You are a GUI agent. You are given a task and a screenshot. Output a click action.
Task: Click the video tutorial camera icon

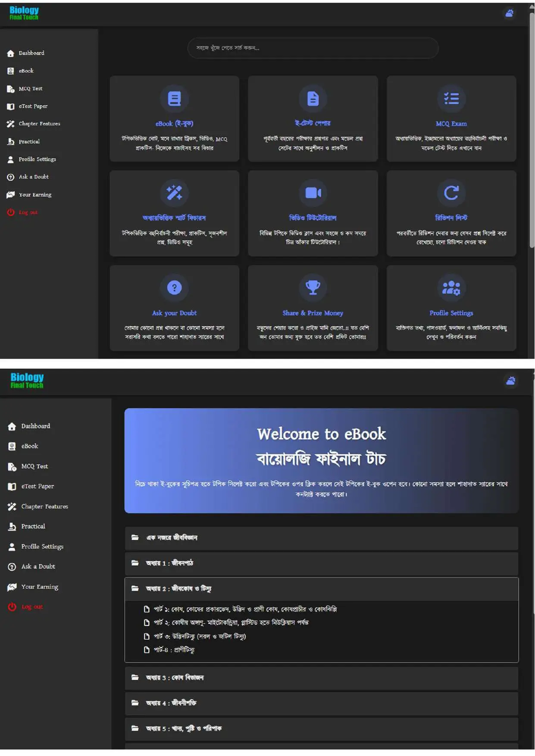tap(313, 193)
